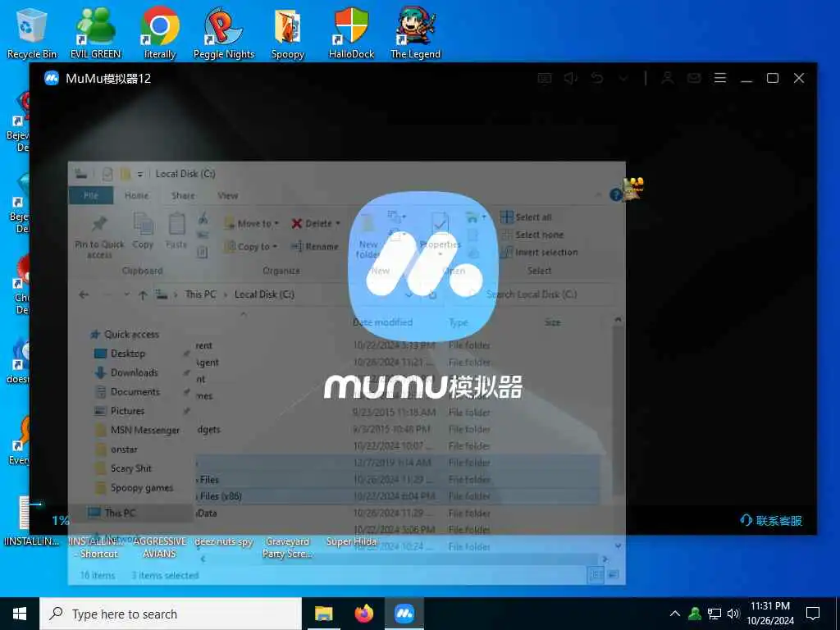This screenshot has width=840, height=630.
Task: Go back with the Explorer back arrow
Action: tap(84, 294)
